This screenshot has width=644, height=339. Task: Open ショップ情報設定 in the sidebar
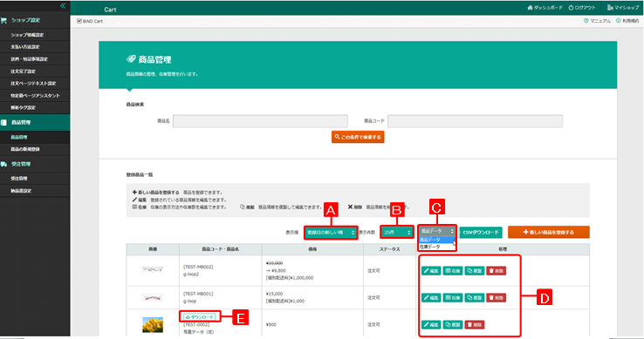tap(27, 35)
